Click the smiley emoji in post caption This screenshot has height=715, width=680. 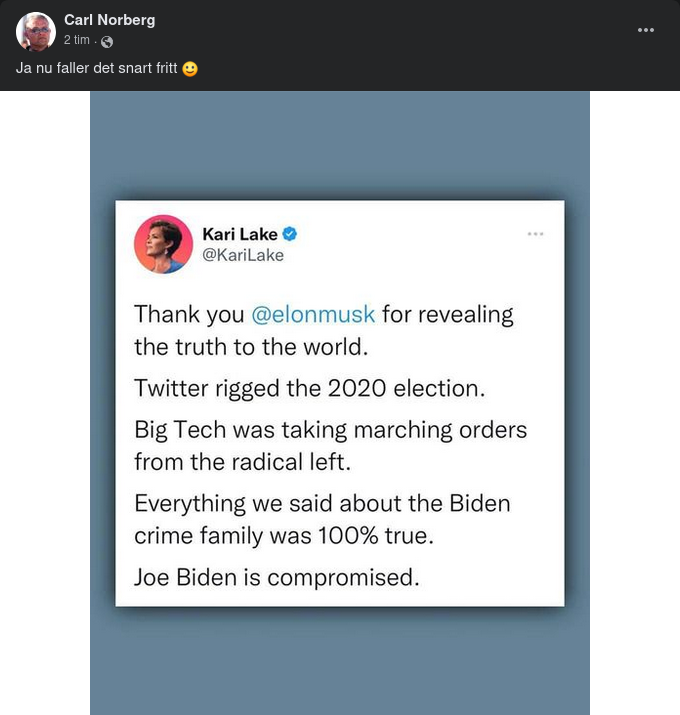pyautogui.click(x=190, y=69)
